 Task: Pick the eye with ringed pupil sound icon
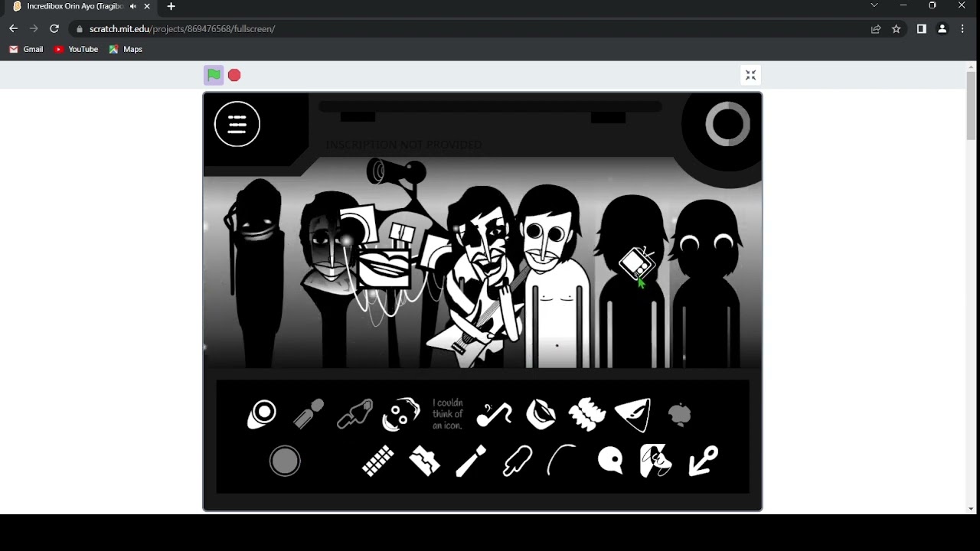[x=262, y=414]
